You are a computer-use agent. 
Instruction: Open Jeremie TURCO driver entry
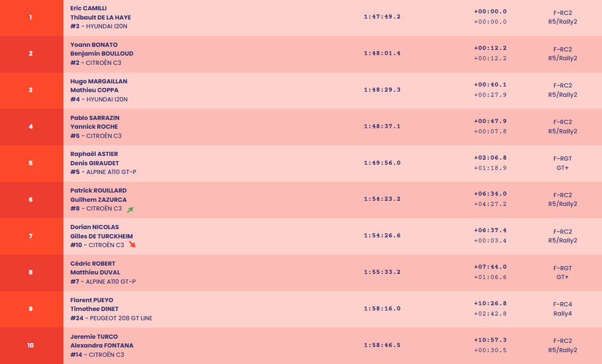coord(94,337)
